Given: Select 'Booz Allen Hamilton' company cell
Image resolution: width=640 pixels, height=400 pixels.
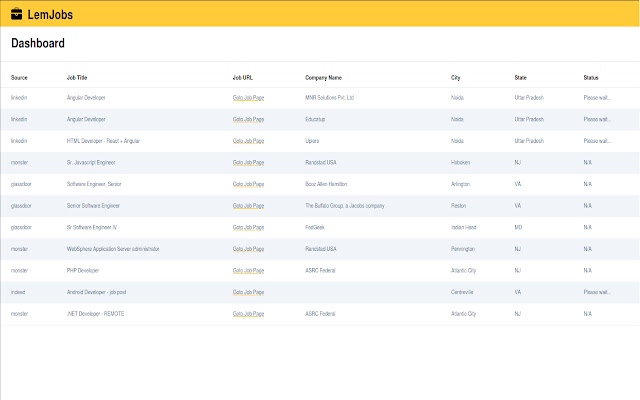Looking at the screenshot, I should click(x=326, y=184).
